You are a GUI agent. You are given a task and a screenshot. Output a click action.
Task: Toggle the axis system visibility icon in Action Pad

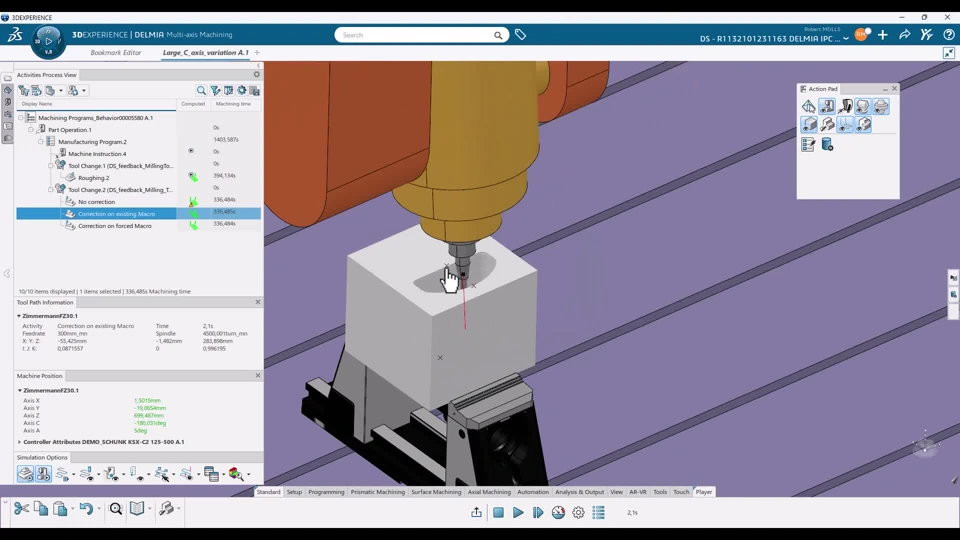[x=845, y=125]
